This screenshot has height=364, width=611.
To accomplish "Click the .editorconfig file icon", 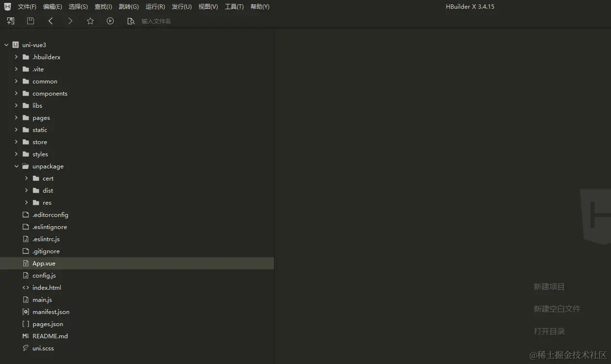I will pyautogui.click(x=26, y=215).
